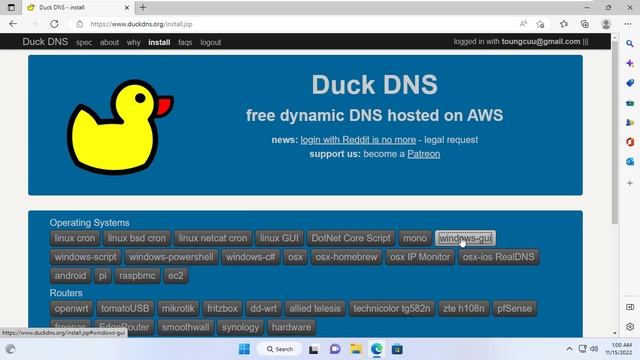Pick the synology router button
The image size is (640, 360).
click(x=240, y=327)
